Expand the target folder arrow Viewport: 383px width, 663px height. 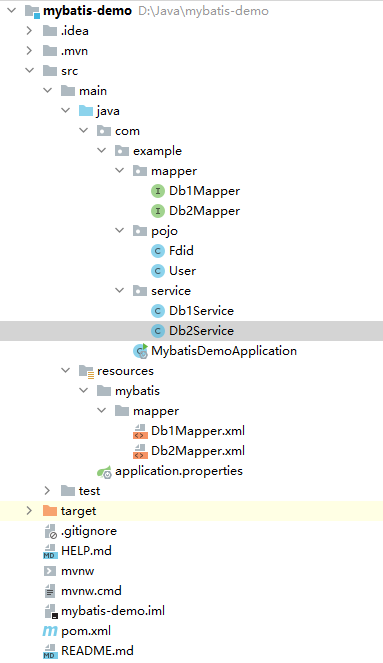click(29, 510)
